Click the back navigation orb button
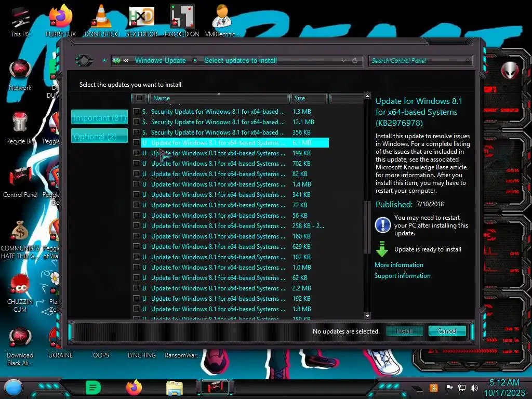 point(84,60)
